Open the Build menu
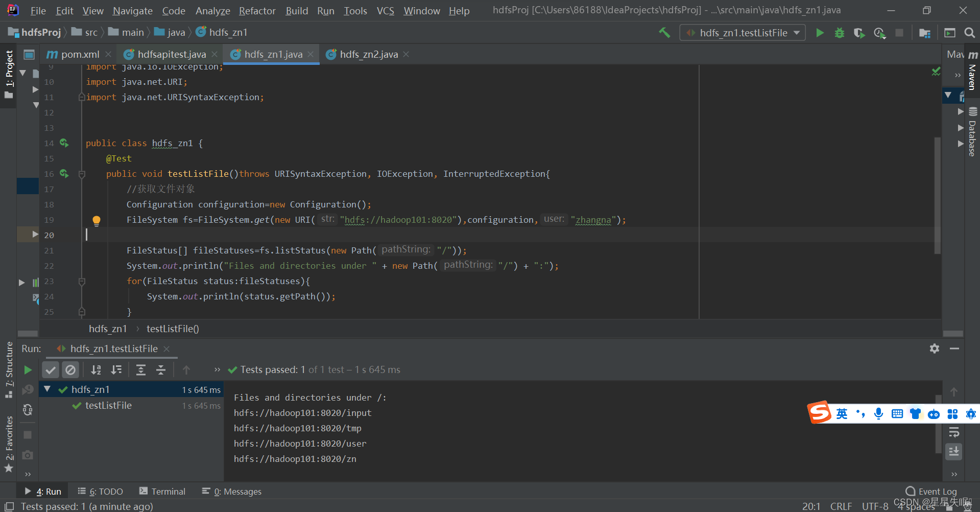This screenshot has height=512, width=980. pyautogui.click(x=296, y=10)
